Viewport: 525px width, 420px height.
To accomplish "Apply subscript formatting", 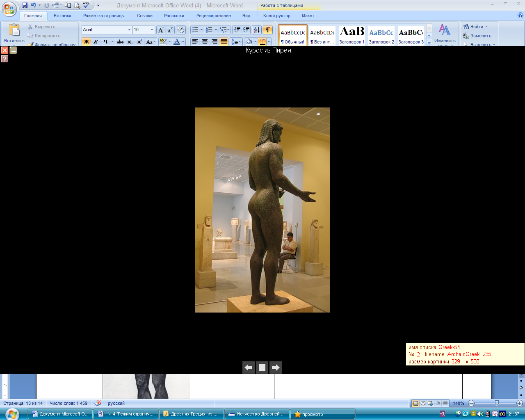I will (x=130, y=42).
